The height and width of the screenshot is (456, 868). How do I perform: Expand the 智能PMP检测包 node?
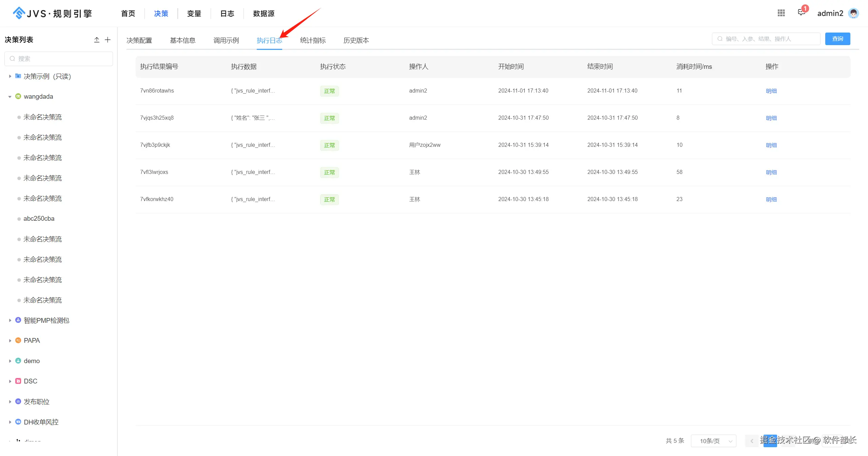pyautogui.click(x=10, y=320)
